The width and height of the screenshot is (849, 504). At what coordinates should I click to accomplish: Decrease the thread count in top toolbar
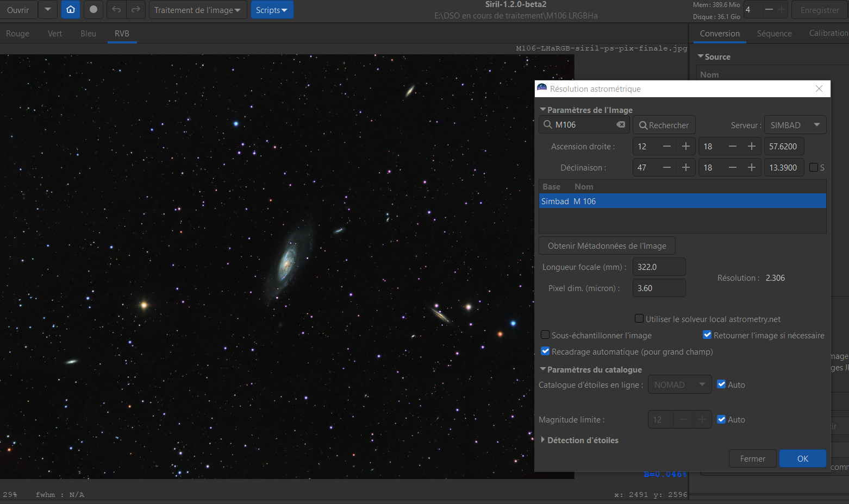769,10
